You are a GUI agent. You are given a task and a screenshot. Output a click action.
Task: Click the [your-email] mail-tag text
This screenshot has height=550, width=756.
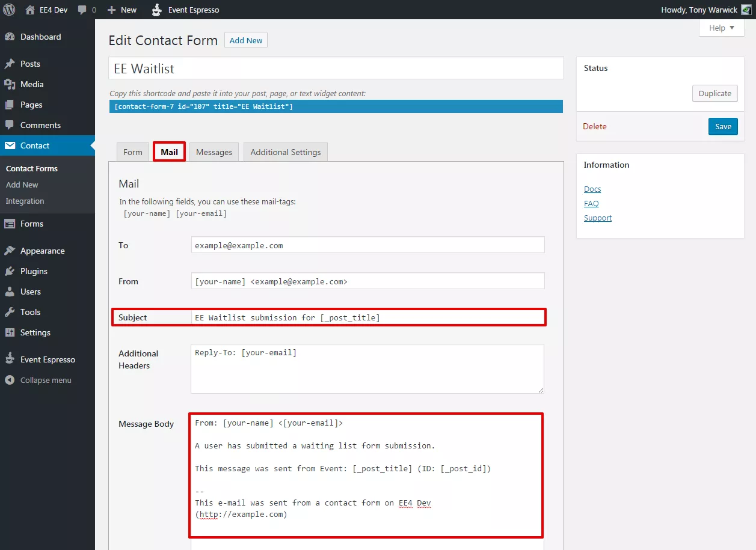[201, 213]
